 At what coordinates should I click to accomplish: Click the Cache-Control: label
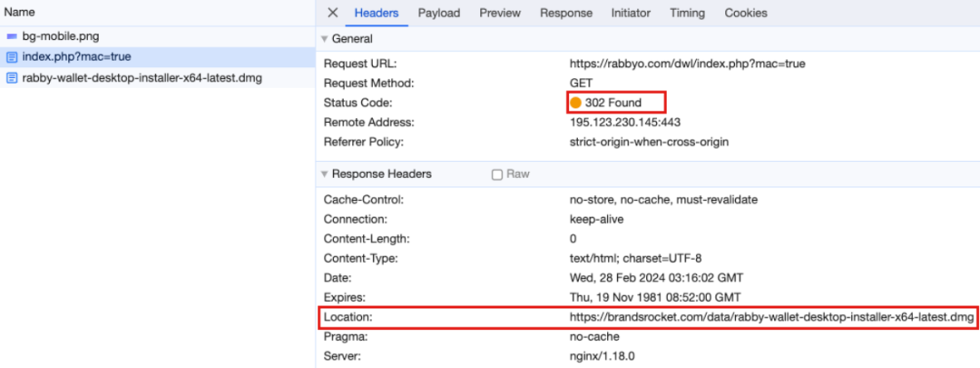pyautogui.click(x=364, y=200)
